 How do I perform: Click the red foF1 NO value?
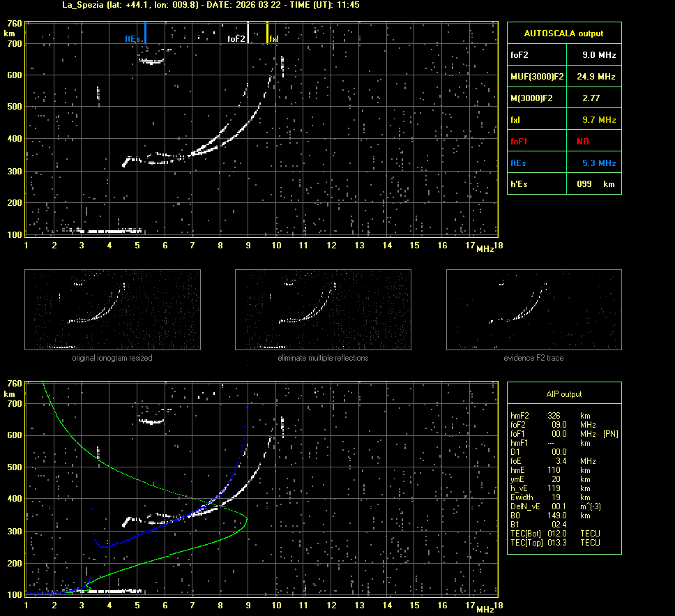point(583,142)
